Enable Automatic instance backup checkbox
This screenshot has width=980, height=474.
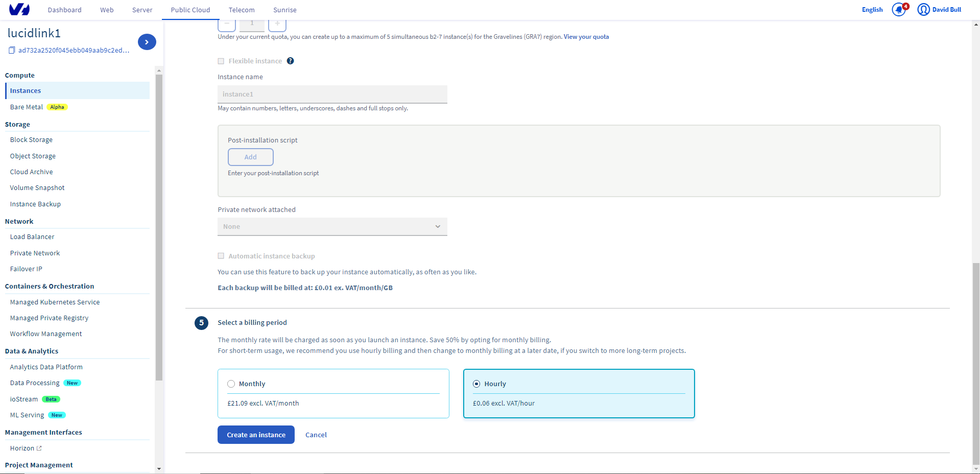coord(221,256)
